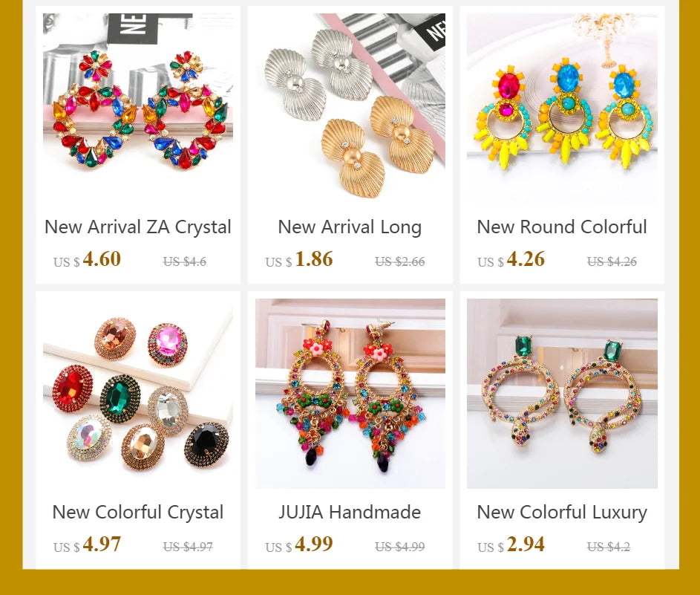Select the US $4.26 price
The width and height of the screenshot is (700, 595).
click(511, 259)
